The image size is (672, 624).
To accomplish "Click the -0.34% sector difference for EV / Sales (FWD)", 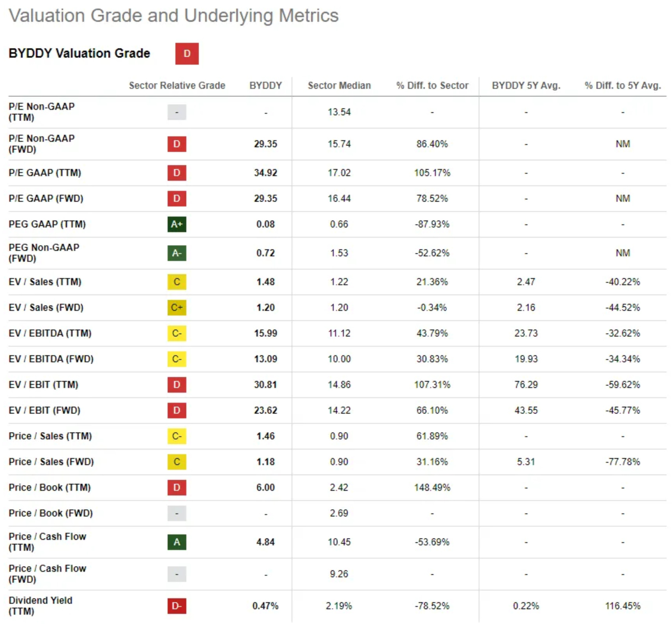I will coord(432,308).
